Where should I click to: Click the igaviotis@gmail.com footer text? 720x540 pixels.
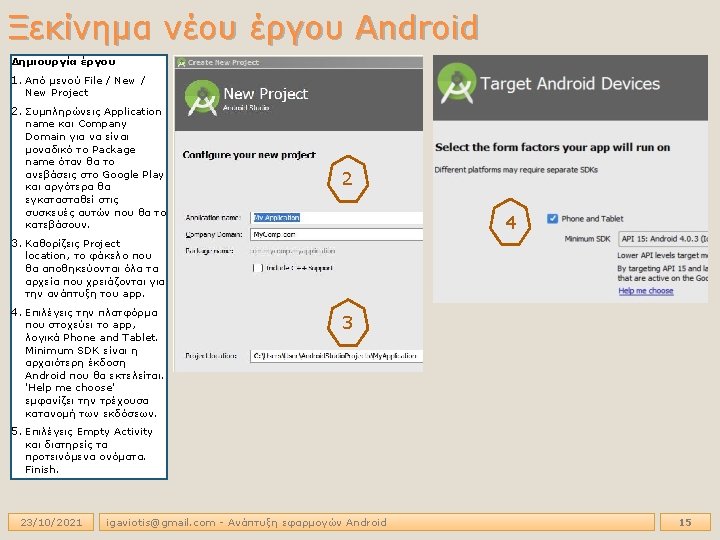(160, 522)
